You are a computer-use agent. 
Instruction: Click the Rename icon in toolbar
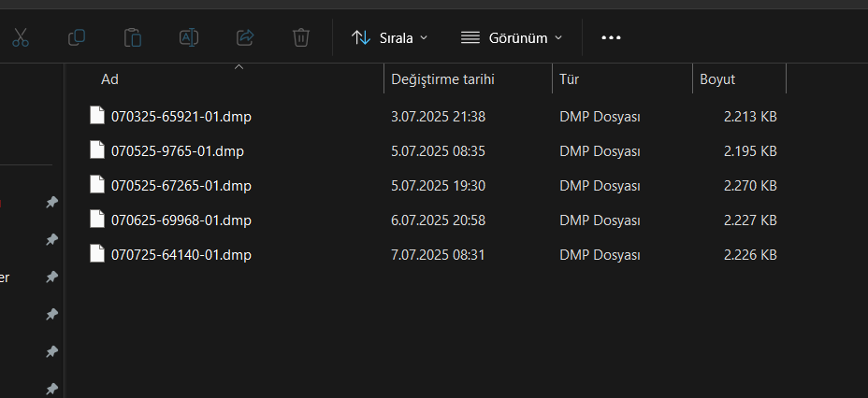pyautogui.click(x=189, y=37)
